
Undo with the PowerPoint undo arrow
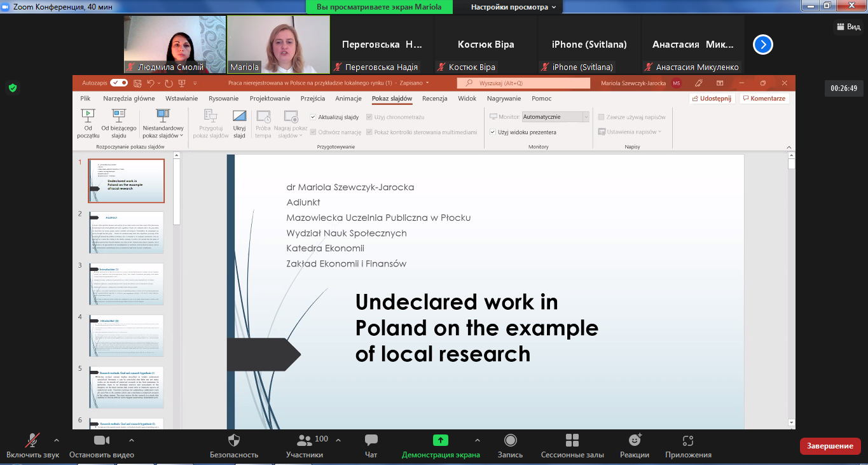[x=151, y=83]
